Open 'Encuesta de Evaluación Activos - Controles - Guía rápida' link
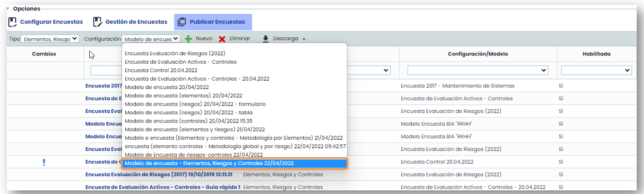This screenshot has height=194, width=644. (x=163, y=187)
